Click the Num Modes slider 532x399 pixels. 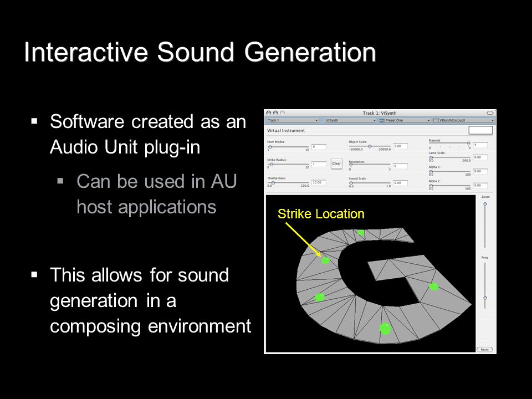(x=288, y=147)
